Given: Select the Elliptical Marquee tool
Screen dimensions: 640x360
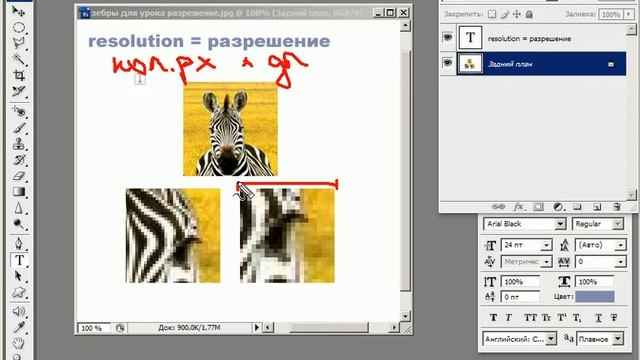Looking at the screenshot, I should (18, 28).
